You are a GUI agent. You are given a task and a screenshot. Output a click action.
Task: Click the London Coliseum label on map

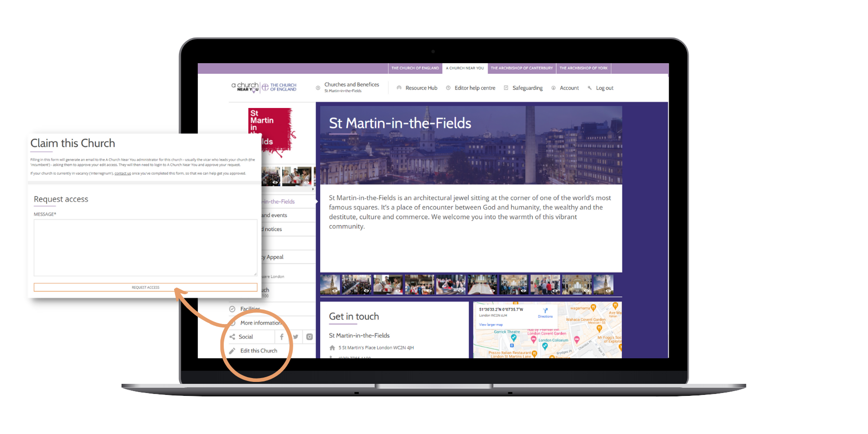click(554, 340)
